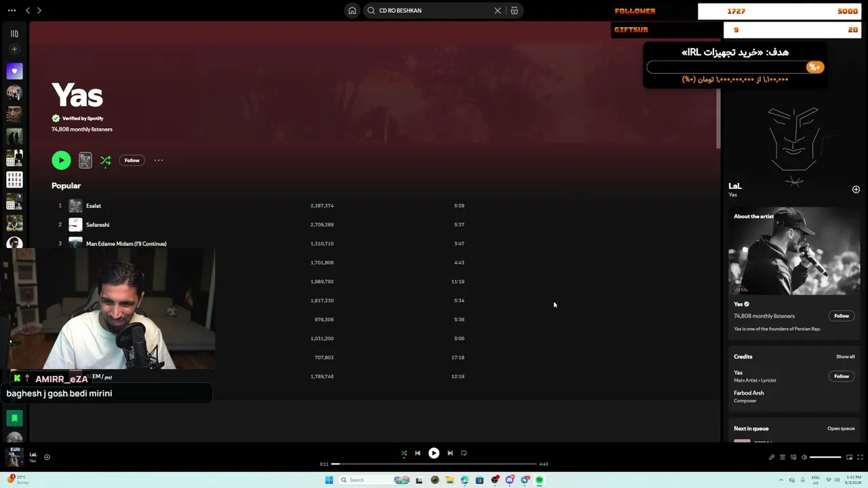Collapse Your Library sidebar icon
Screen dimensions: 868x488
click(14, 33)
